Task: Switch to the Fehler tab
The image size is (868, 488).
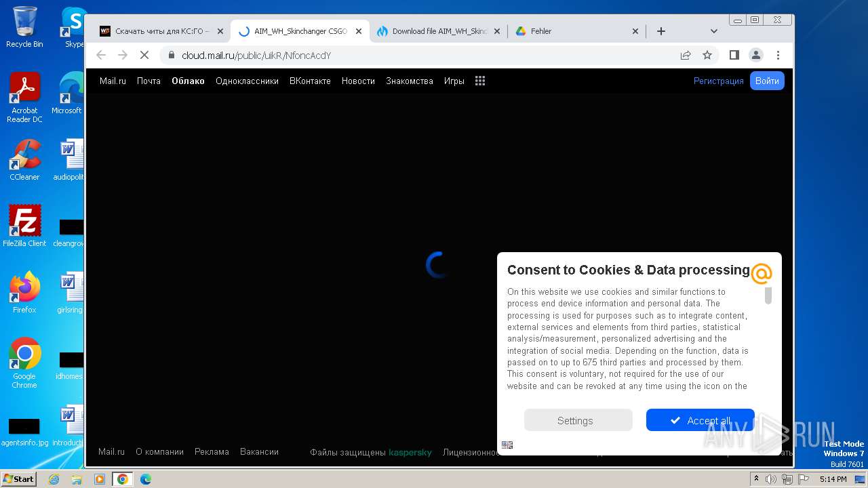Action: [576, 31]
